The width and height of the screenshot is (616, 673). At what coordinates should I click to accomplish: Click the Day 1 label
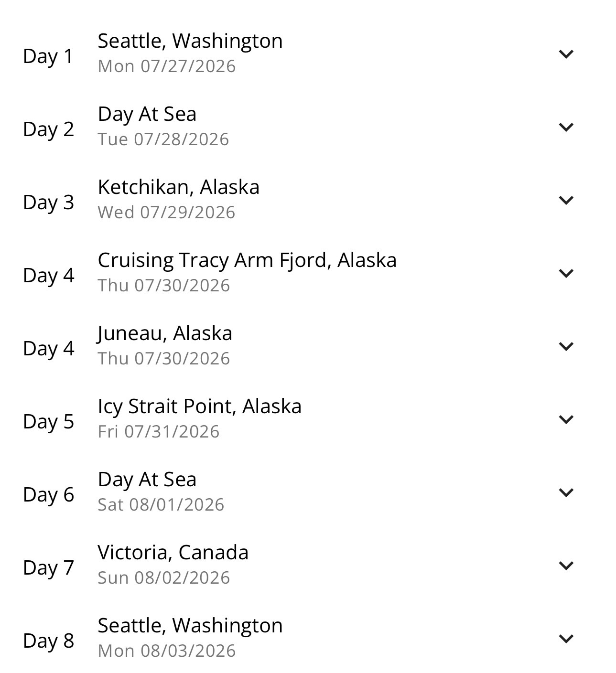48,56
